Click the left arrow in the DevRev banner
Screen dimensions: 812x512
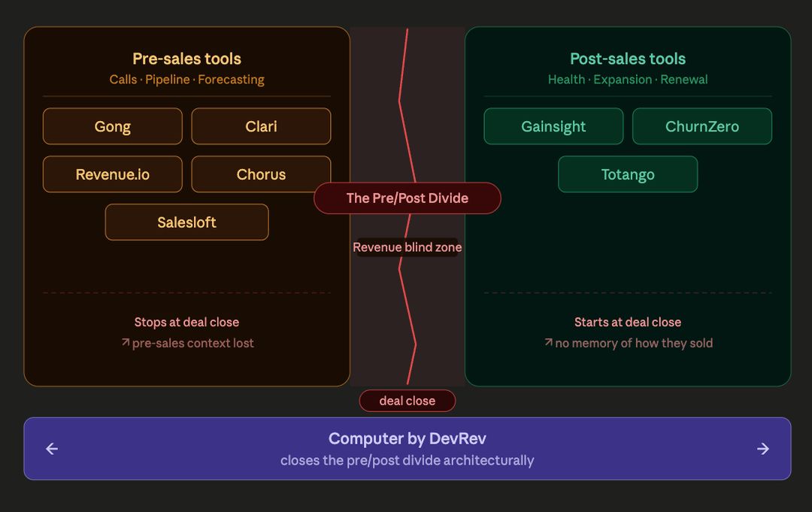point(52,449)
